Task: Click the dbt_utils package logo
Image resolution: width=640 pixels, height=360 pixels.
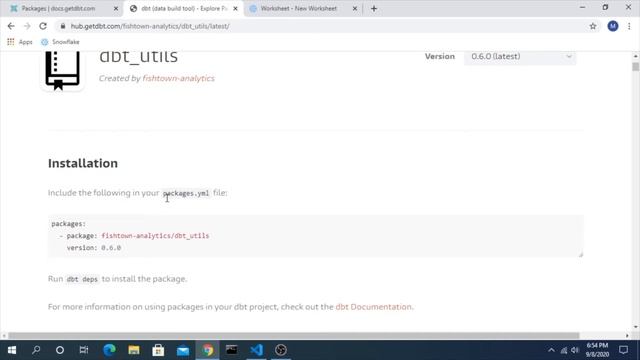Action: [62, 70]
